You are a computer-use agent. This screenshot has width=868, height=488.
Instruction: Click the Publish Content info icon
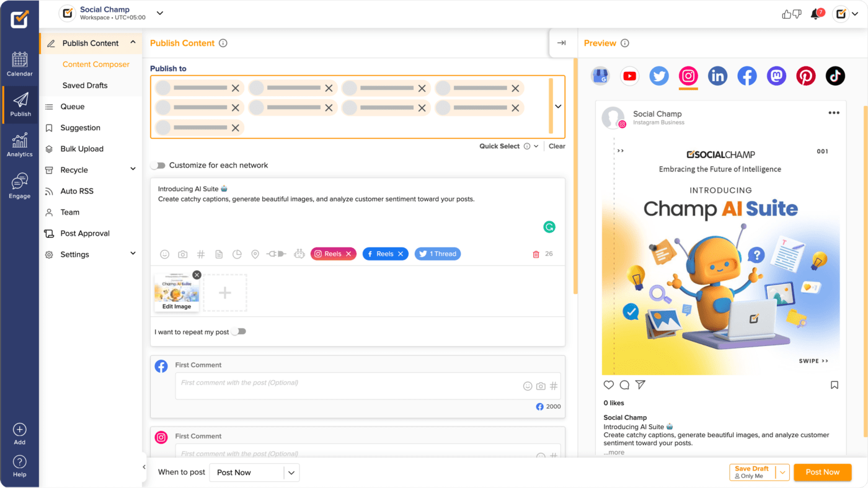pos(223,43)
